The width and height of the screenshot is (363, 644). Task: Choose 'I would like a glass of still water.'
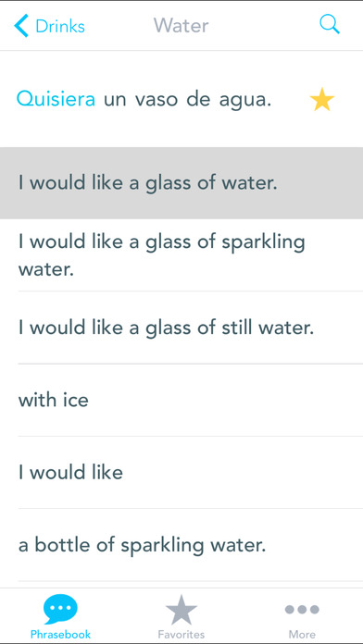pyautogui.click(x=181, y=328)
